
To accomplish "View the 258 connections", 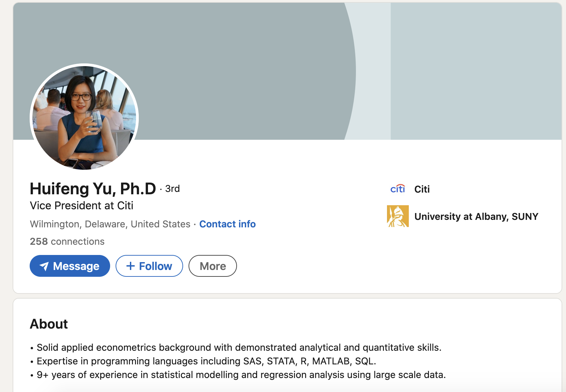I will (67, 241).
